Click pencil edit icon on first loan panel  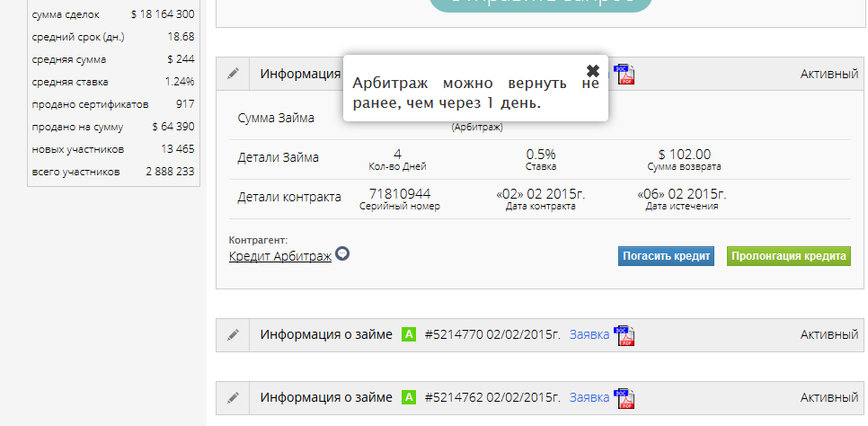coord(233,74)
